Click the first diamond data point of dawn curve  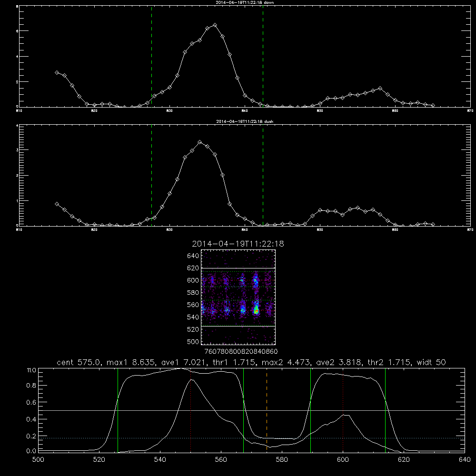tap(57, 72)
